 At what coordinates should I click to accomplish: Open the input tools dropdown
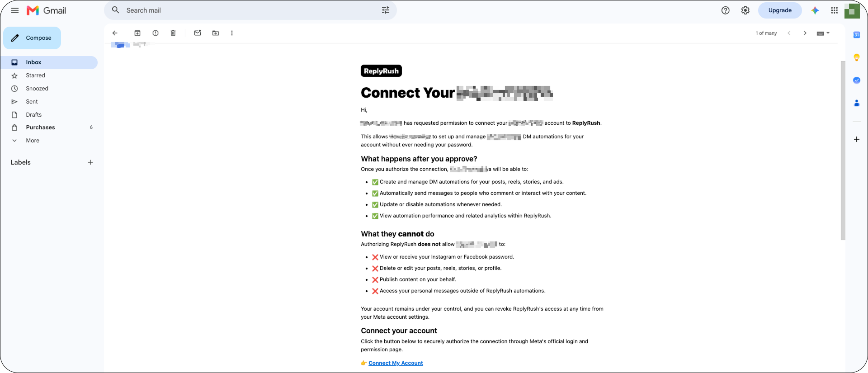(x=823, y=33)
